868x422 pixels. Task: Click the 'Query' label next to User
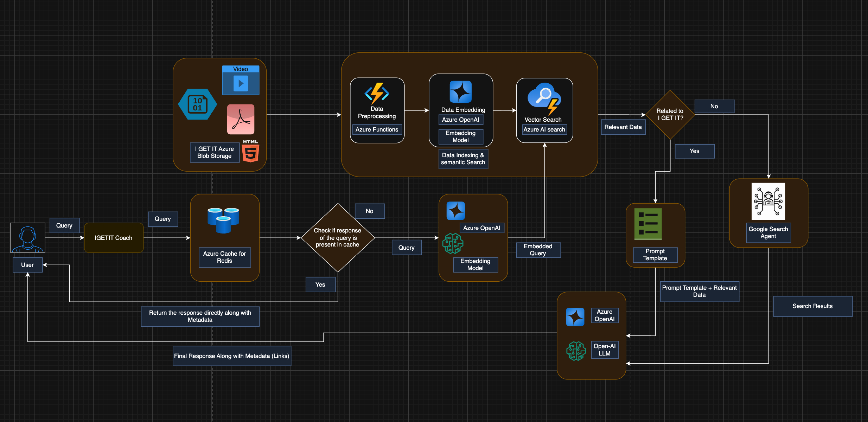point(64,225)
